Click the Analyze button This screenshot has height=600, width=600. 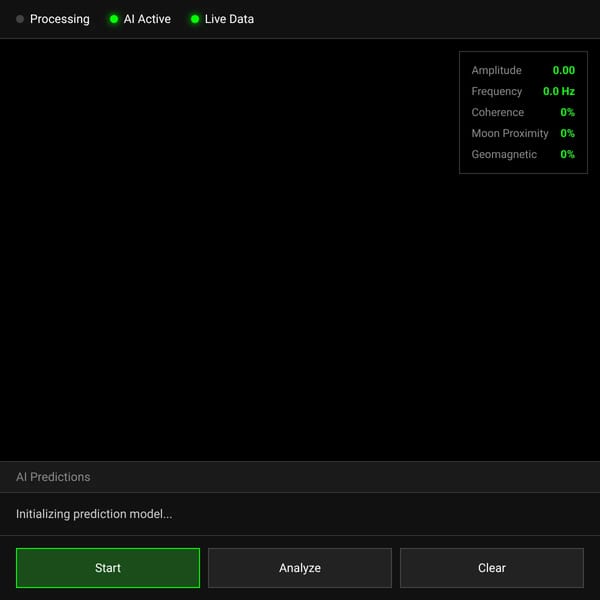[x=300, y=568]
